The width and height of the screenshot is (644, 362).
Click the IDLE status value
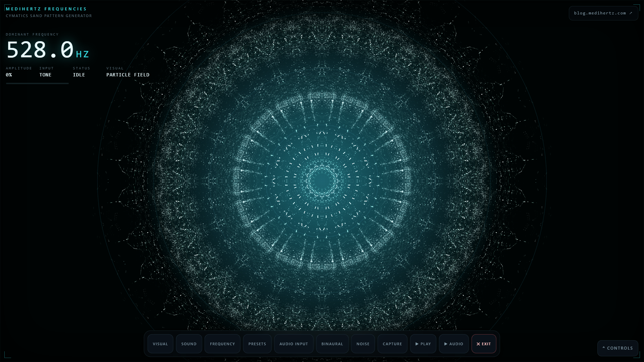click(79, 75)
